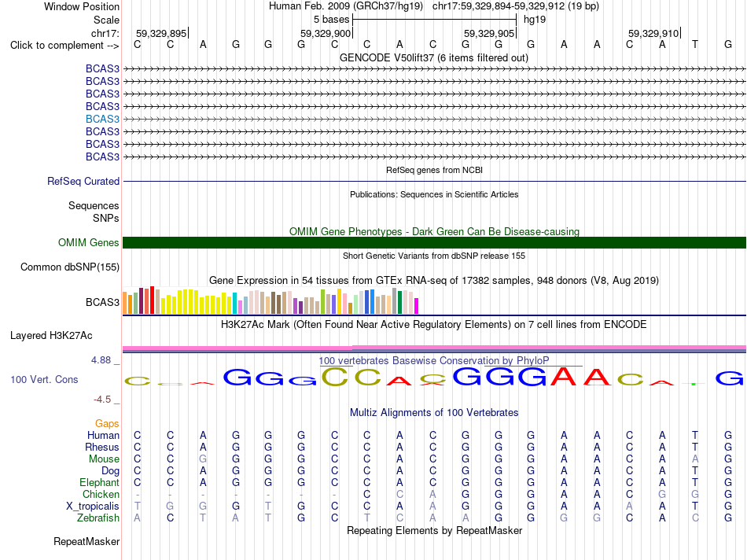Select the Chicken alignment row label
Screen dimensions: 747x560
(101, 494)
